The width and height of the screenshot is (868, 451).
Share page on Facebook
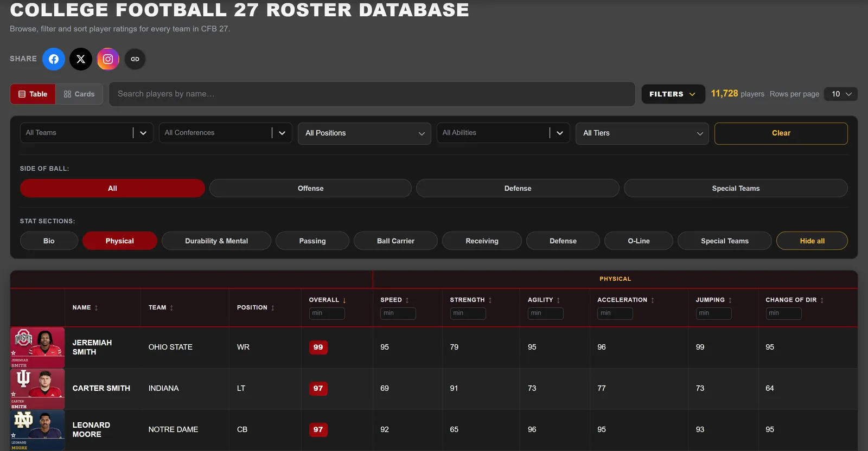[54, 59]
